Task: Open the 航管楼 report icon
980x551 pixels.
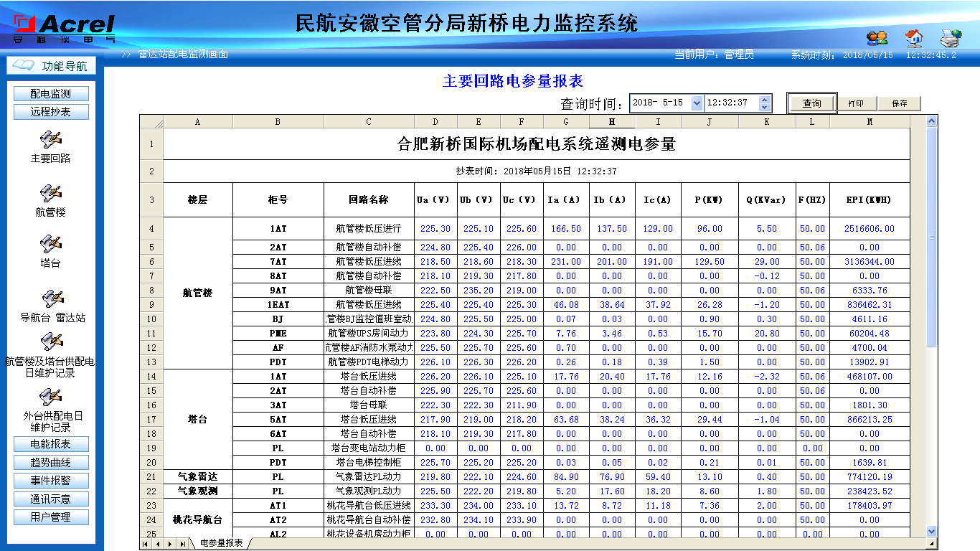Action: tap(50, 192)
